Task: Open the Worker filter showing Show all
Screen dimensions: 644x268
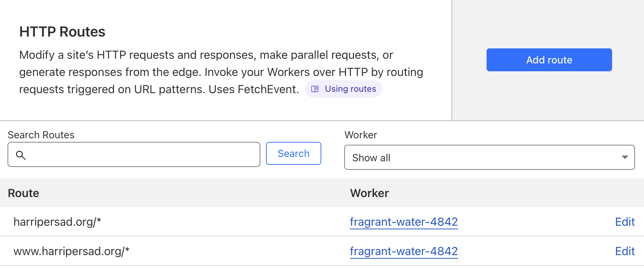Action: (x=489, y=157)
